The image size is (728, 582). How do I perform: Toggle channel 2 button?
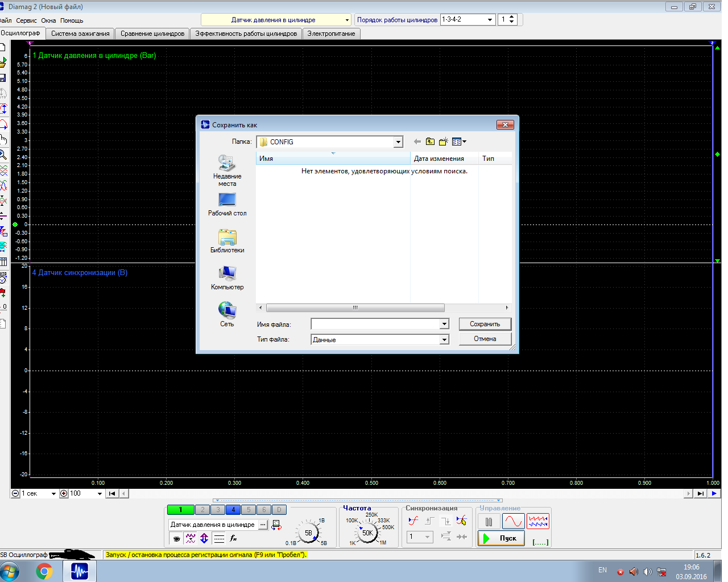(x=202, y=510)
